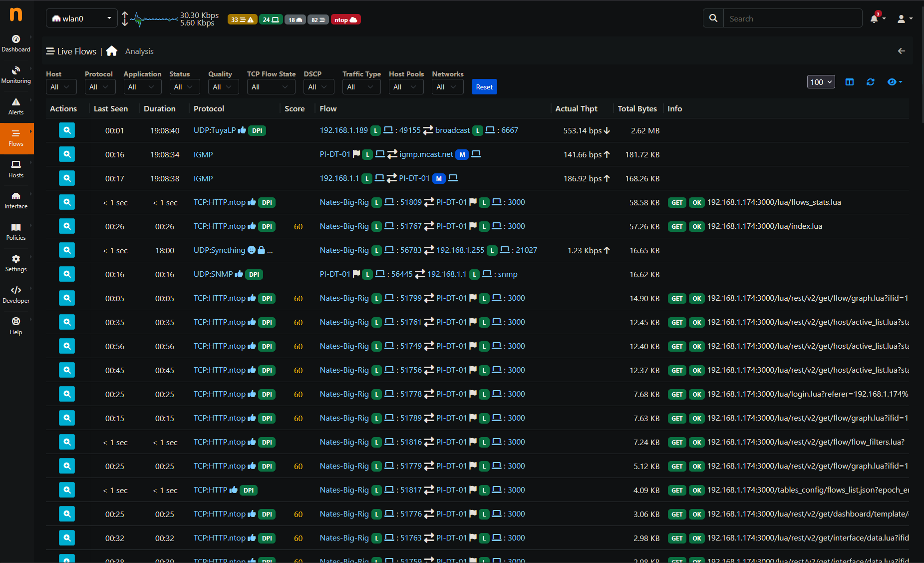Image resolution: width=924 pixels, height=563 pixels.
Task: Open the 192.168.1.255 host link
Action: (x=460, y=250)
